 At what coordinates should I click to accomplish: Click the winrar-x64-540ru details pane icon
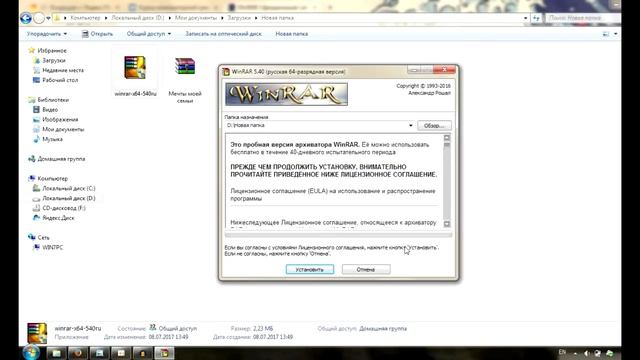(x=37, y=333)
